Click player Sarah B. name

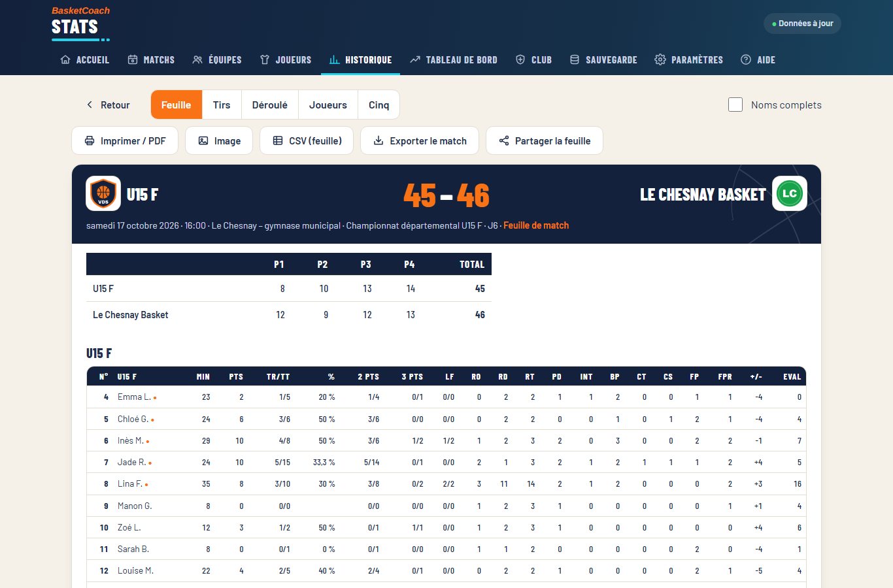coord(133,549)
